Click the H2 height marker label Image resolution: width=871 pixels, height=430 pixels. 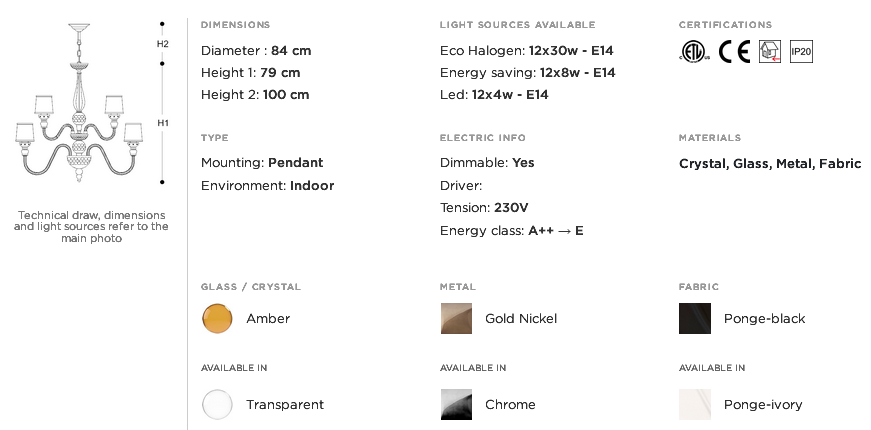click(x=162, y=44)
